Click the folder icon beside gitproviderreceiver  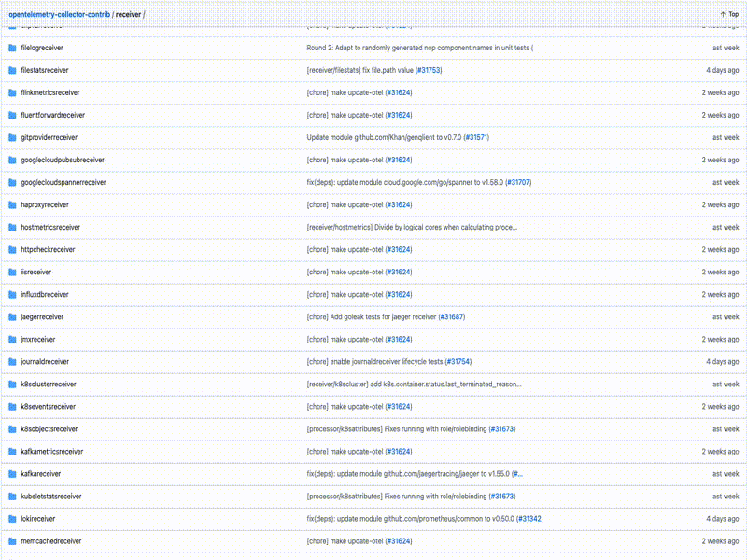tap(12, 137)
